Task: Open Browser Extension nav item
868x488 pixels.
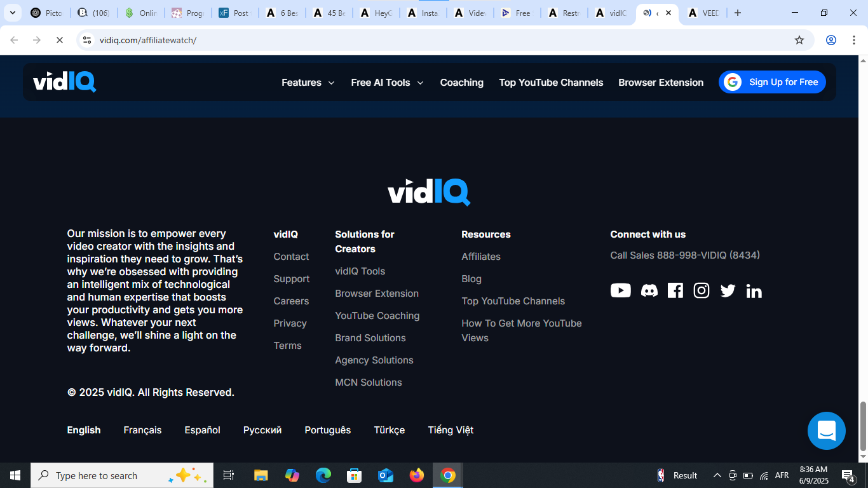Action: click(661, 83)
